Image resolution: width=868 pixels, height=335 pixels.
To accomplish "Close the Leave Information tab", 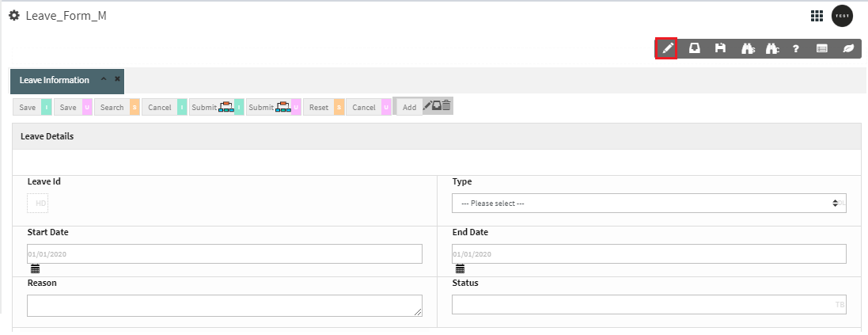I will point(117,79).
